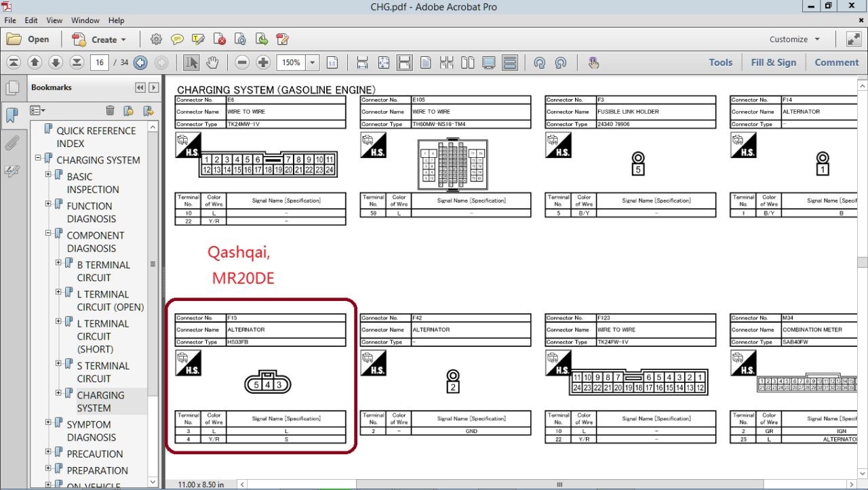Open the zoom percentage dropdown arrow
Screen dimensions: 868x490
pyautogui.click(x=313, y=62)
